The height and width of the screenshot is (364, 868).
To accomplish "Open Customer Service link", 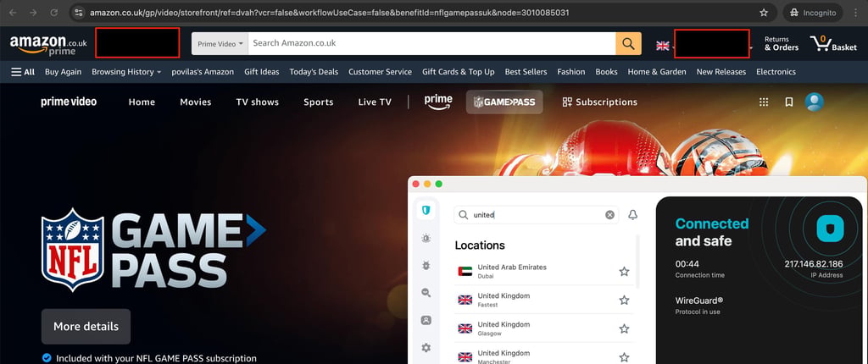I will pos(380,72).
